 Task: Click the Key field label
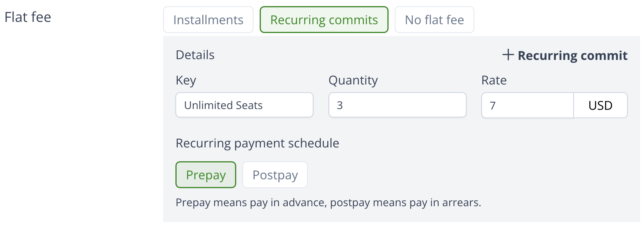pyautogui.click(x=186, y=80)
